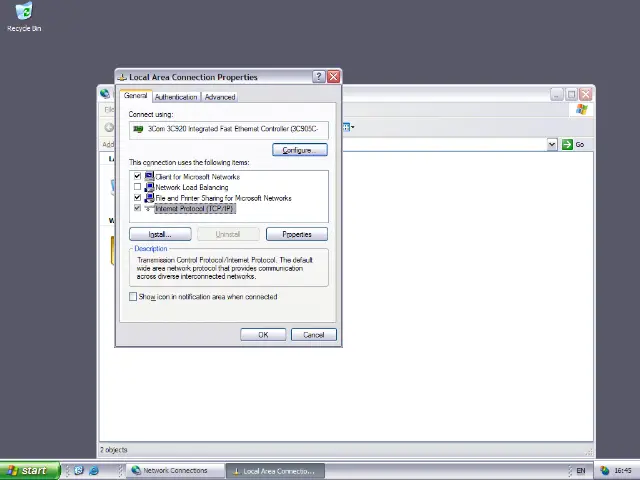Uncheck Client for Microsoft Networks

click(138, 176)
